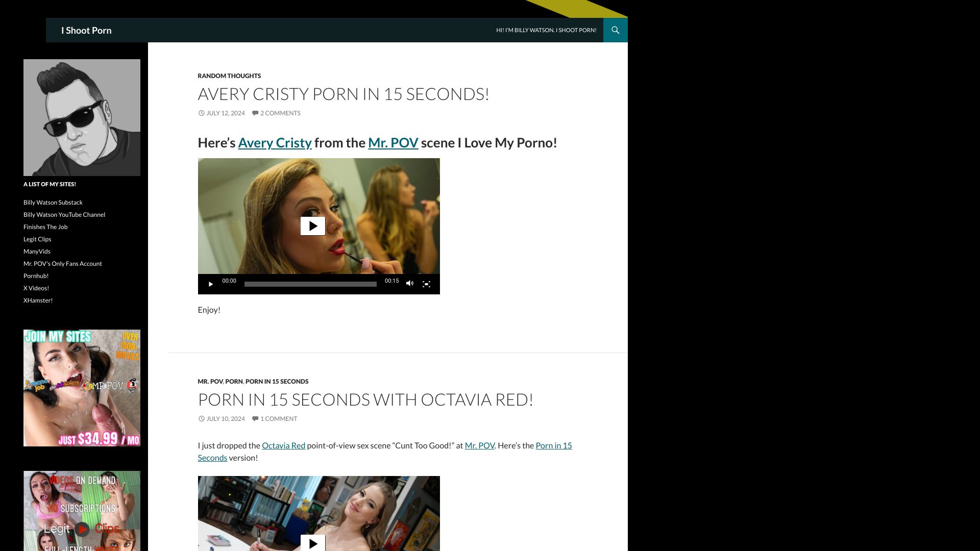The width and height of the screenshot is (980, 551).
Task: Seek within the video progress bar
Action: click(310, 284)
